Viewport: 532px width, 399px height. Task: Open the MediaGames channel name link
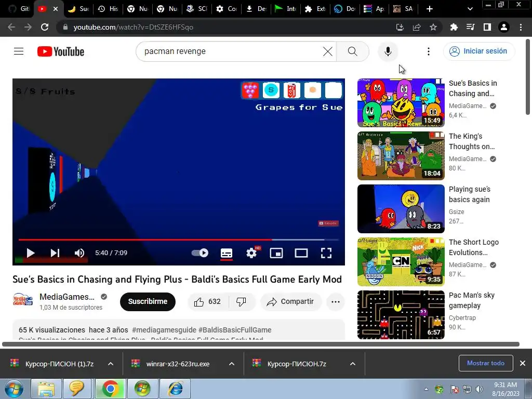pyautogui.click(x=67, y=297)
